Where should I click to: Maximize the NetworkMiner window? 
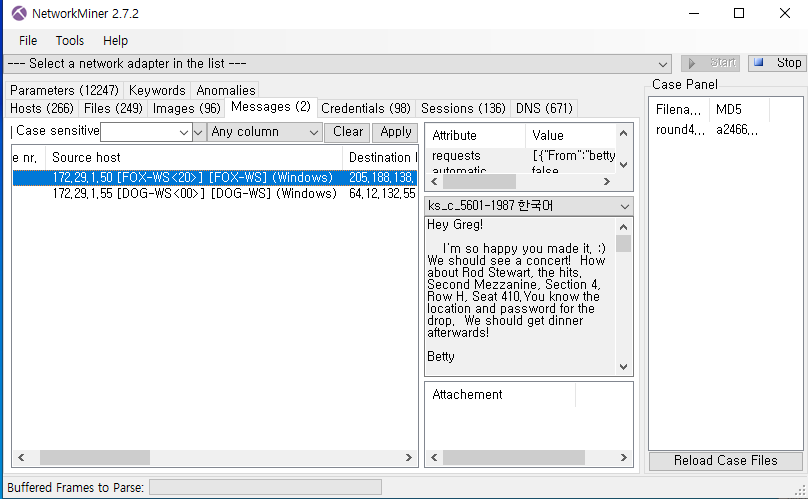[x=739, y=13]
